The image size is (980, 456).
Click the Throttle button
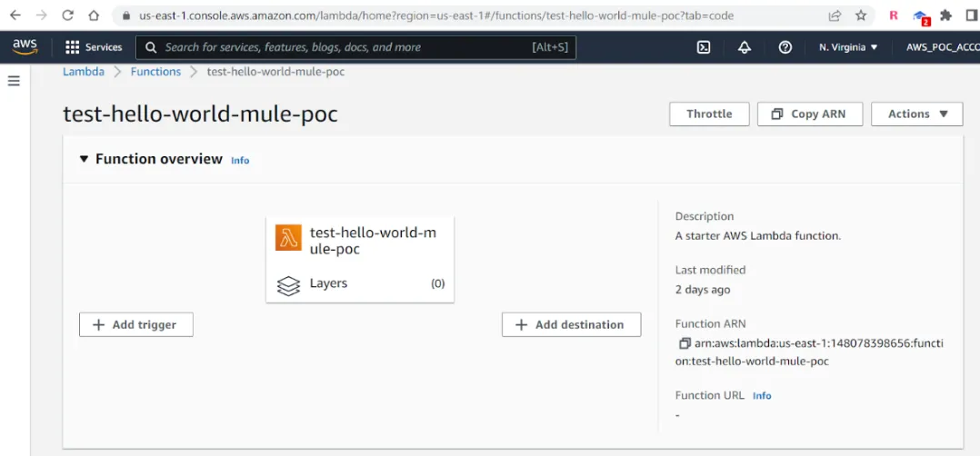(x=709, y=114)
